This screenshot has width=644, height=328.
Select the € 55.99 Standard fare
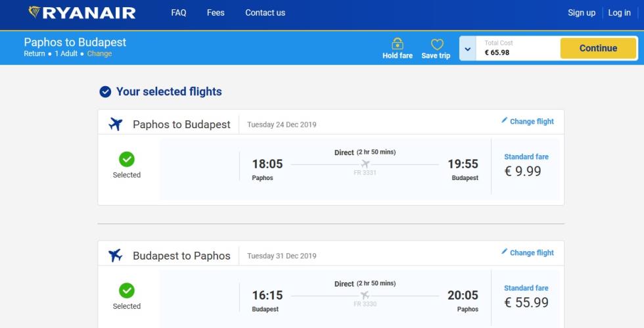click(x=526, y=297)
